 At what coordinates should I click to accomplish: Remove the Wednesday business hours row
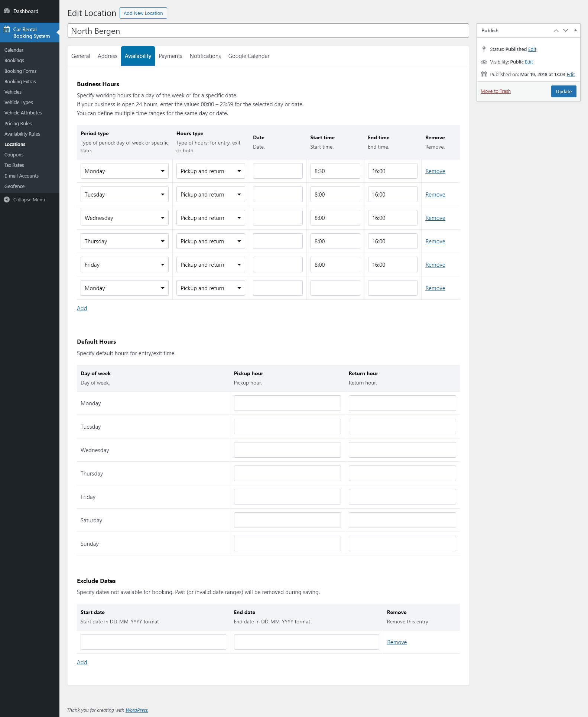(x=435, y=218)
